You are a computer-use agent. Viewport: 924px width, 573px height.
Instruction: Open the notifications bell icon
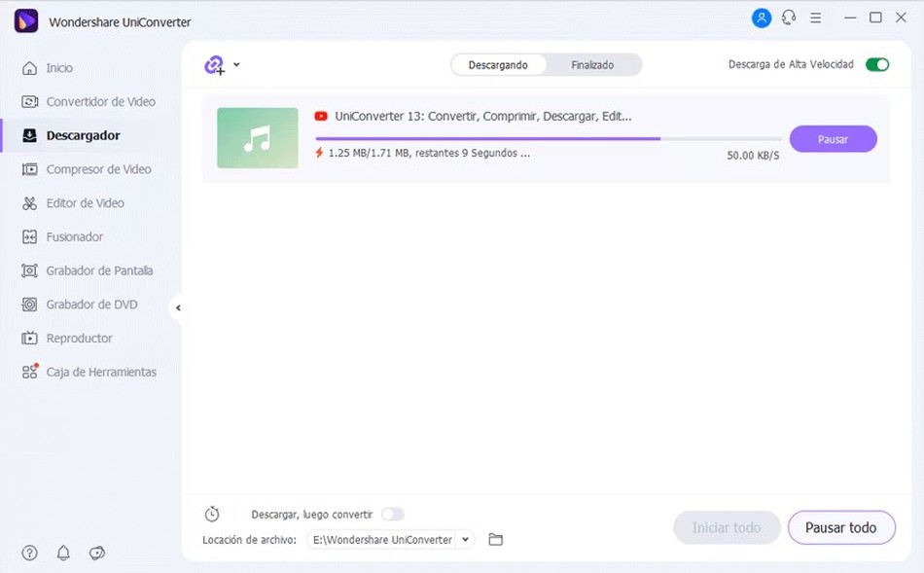click(63, 553)
